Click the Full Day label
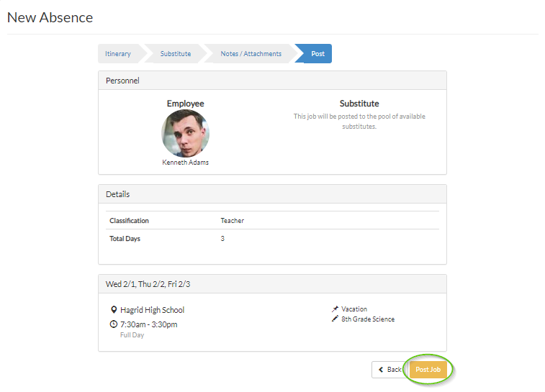Viewport: 545px width, 392px height. 132,334
